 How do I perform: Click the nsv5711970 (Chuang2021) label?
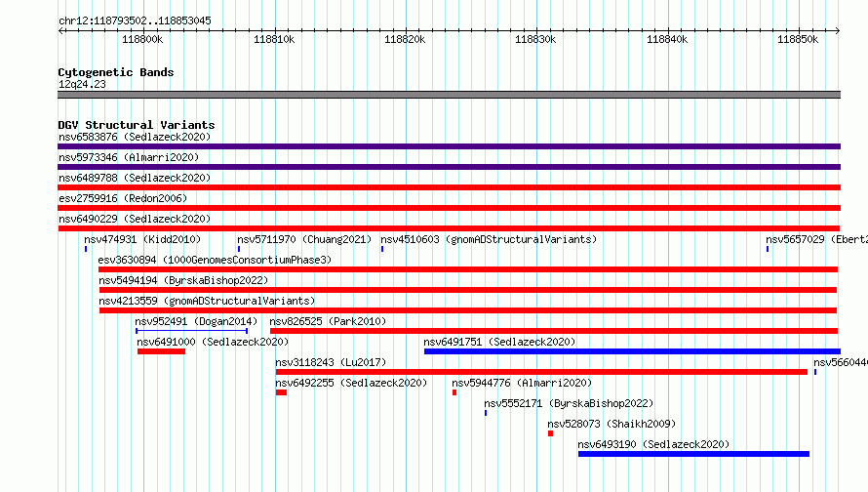304,239
